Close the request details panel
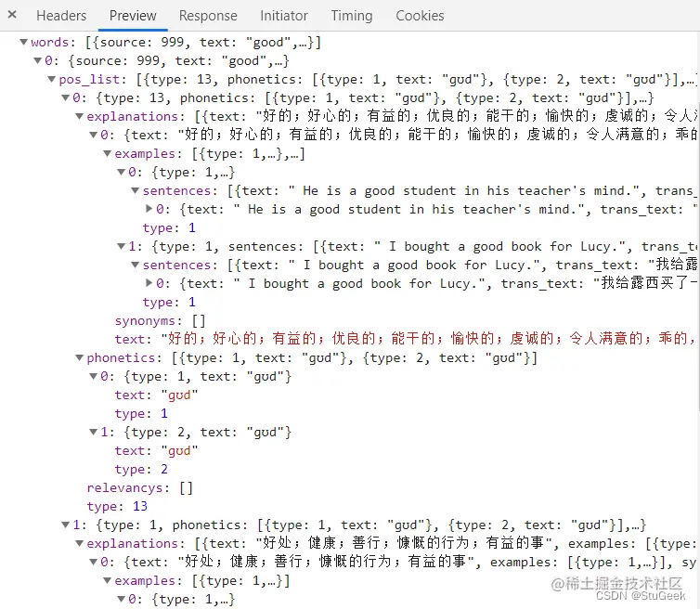Viewport: 700px width, 609px height. point(12,15)
